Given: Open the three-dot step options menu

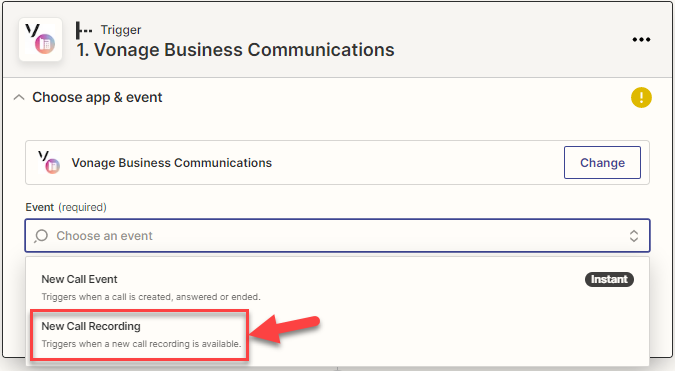Looking at the screenshot, I should 641,40.
